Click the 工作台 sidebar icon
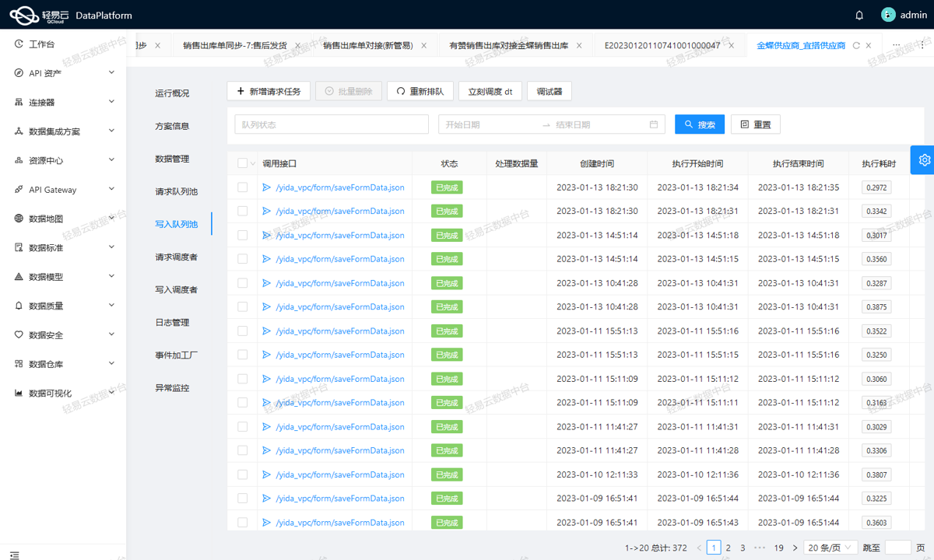 [19, 44]
